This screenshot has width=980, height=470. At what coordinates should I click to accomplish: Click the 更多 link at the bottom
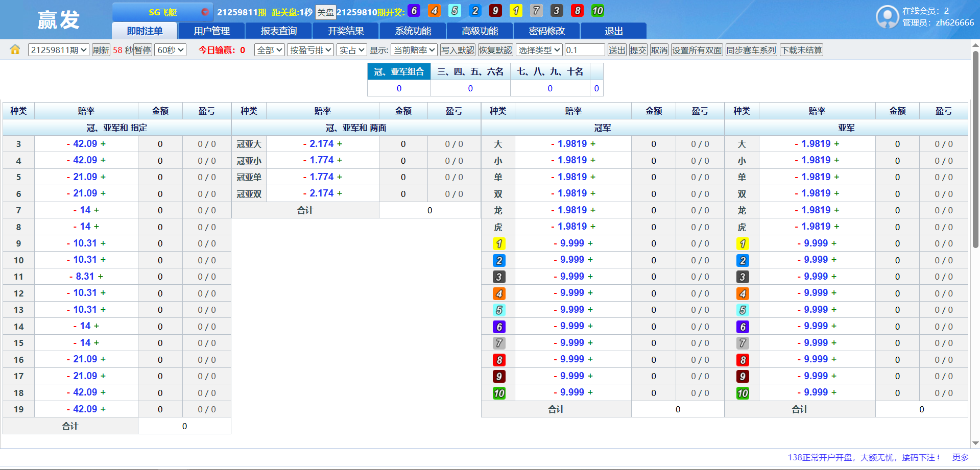(x=960, y=457)
